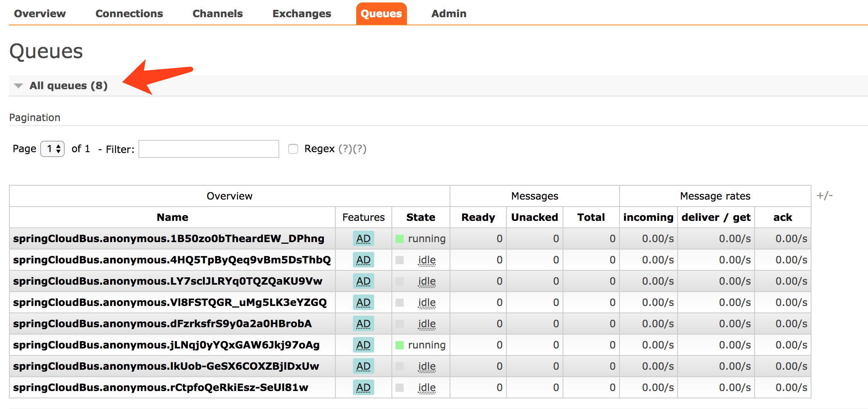The image size is (868, 409).
Task: Open the Exchanges tab
Action: point(302,13)
